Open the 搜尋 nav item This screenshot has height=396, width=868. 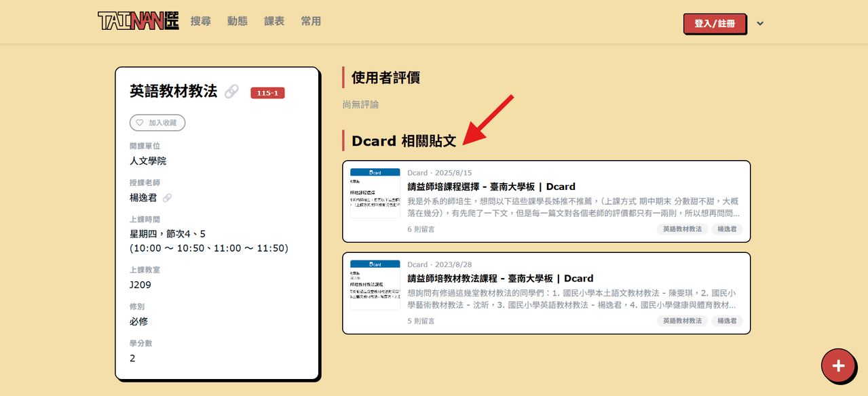point(201,22)
